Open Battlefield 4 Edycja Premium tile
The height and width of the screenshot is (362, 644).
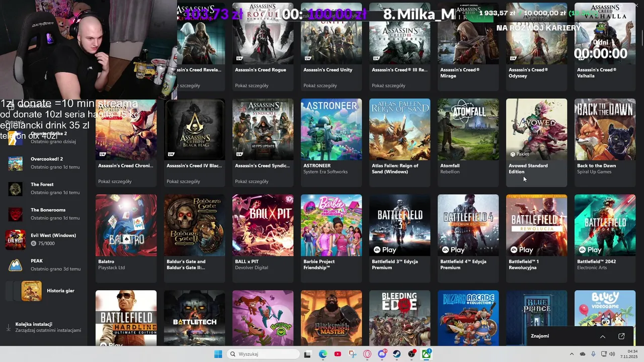468,239
